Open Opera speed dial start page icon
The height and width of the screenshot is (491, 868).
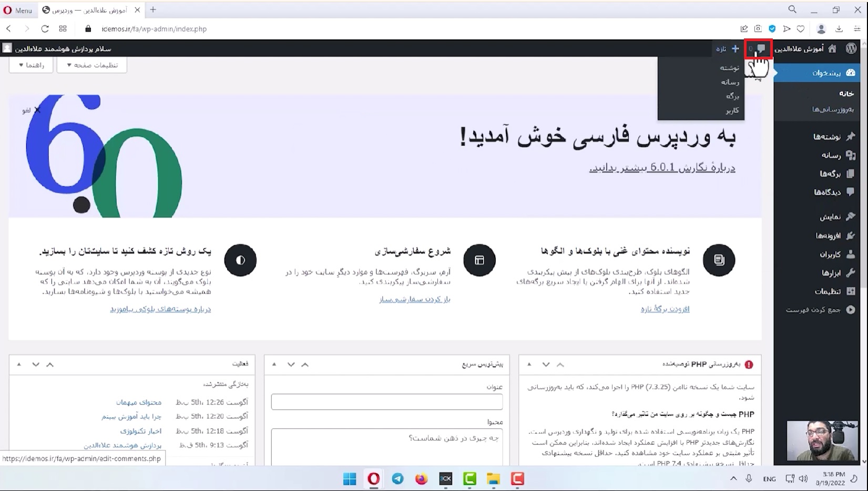tap(63, 29)
